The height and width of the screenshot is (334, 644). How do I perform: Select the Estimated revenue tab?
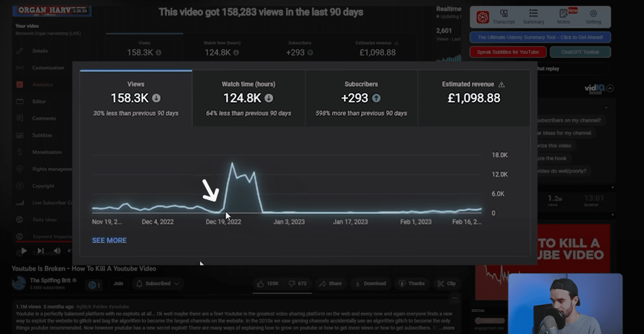click(474, 98)
